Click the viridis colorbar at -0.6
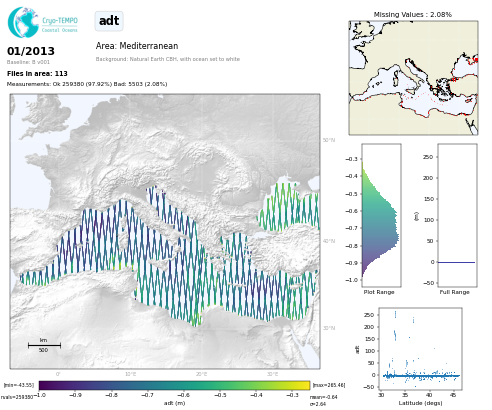 click(x=183, y=385)
